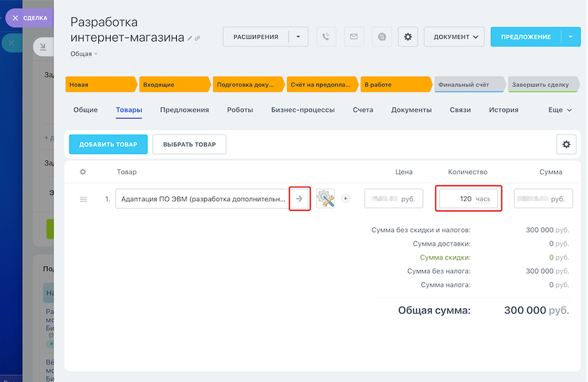This screenshot has height=382, width=588.
Task: Open the chat bubble icon
Action: coord(382,37)
